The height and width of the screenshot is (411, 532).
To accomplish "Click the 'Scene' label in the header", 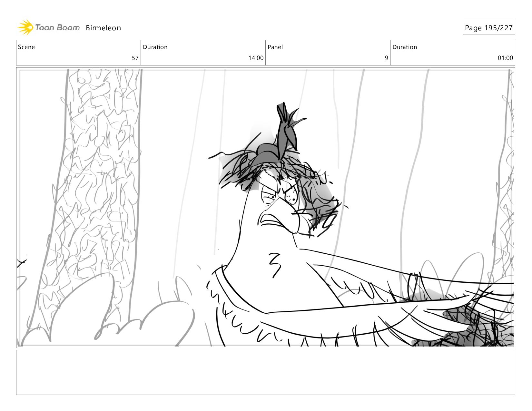I will (26, 47).
